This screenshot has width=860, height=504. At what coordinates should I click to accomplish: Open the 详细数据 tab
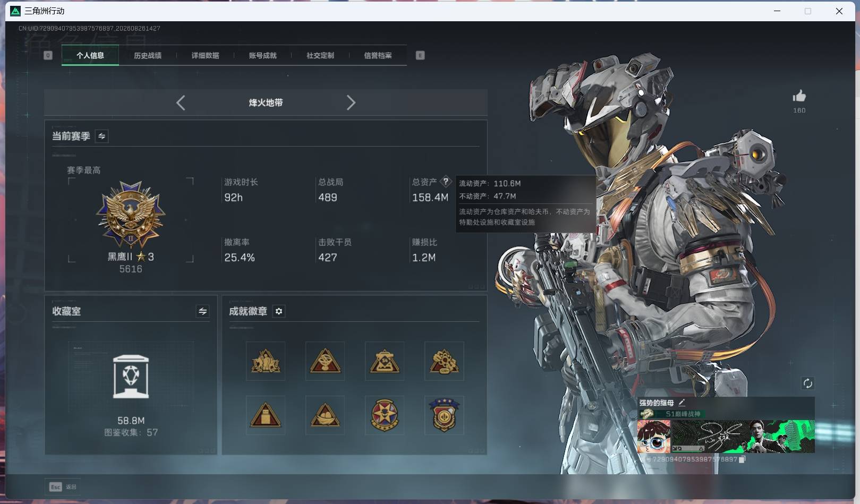(205, 55)
